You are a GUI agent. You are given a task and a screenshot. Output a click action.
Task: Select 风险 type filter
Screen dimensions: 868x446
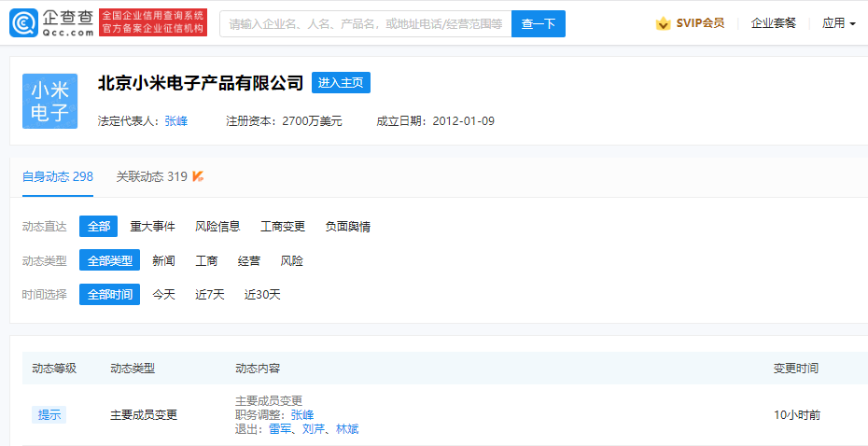point(292,260)
